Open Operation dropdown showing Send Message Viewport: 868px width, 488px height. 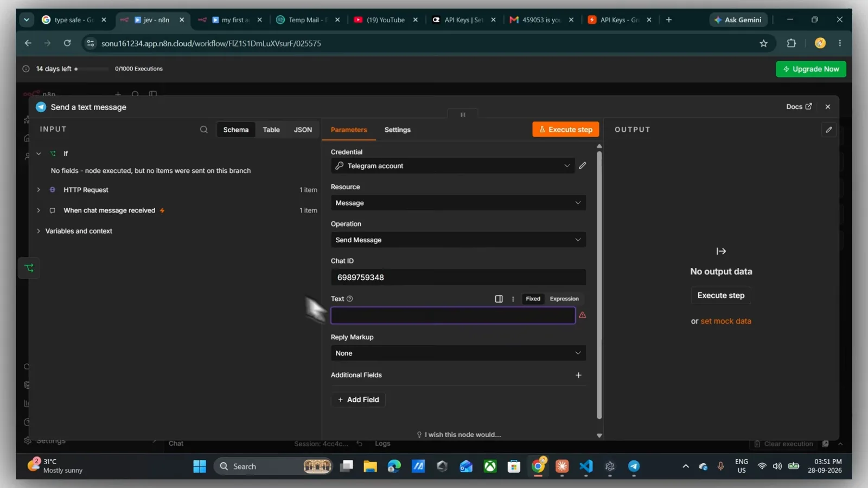click(458, 240)
